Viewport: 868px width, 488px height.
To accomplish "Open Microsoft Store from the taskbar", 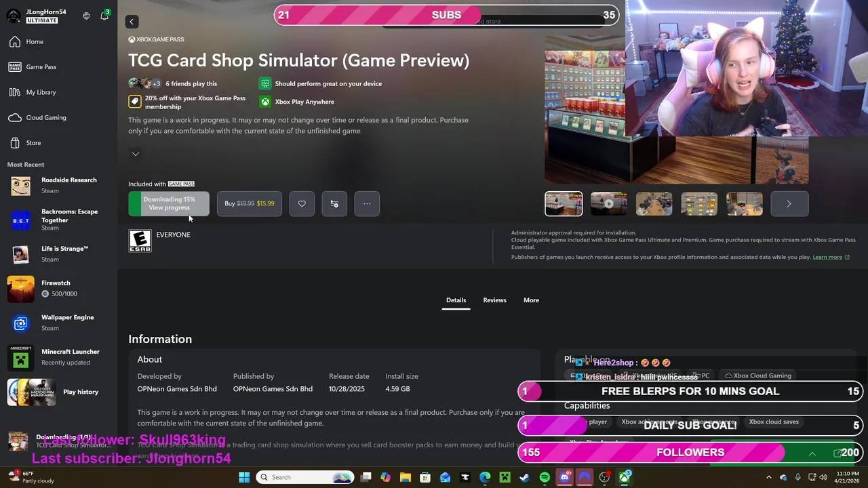I will click(x=425, y=477).
